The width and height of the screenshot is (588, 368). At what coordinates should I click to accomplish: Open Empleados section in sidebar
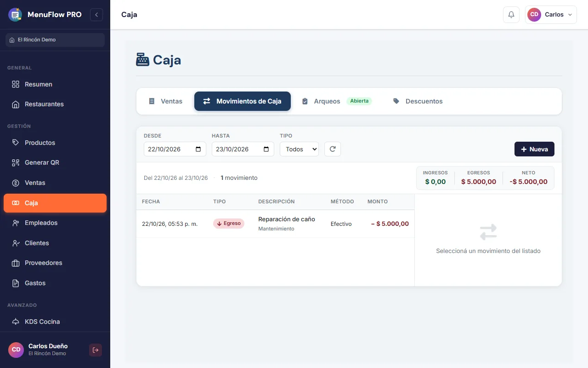tap(55, 223)
